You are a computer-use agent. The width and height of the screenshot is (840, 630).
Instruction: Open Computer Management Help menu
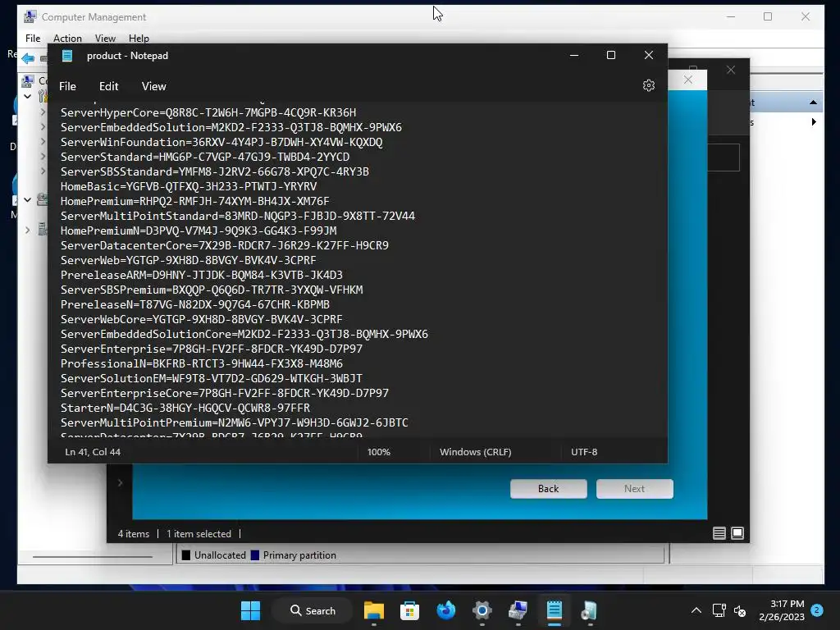[x=139, y=39]
